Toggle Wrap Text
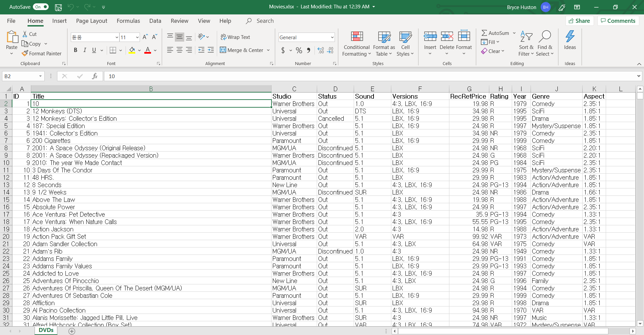Image resolution: width=644 pixels, height=335 pixels. pyautogui.click(x=235, y=37)
